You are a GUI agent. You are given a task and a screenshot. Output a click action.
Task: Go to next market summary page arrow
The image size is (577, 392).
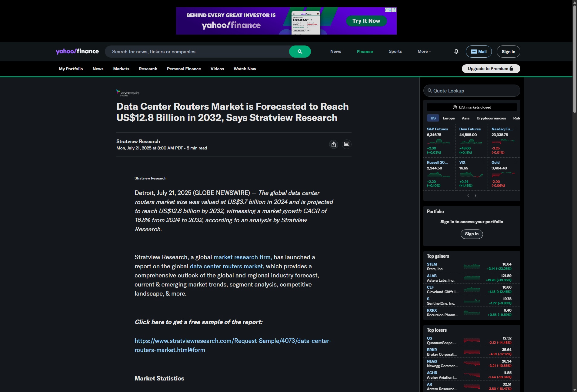click(475, 196)
